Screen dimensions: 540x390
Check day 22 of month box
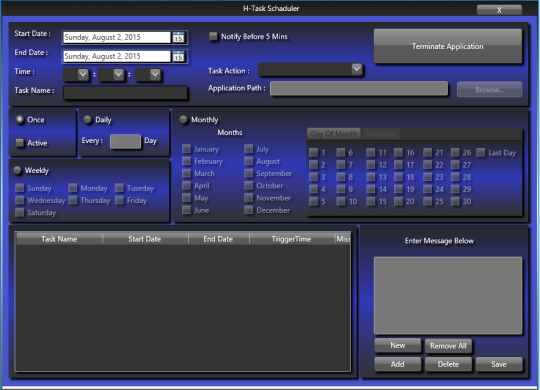(x=427, y=165)
